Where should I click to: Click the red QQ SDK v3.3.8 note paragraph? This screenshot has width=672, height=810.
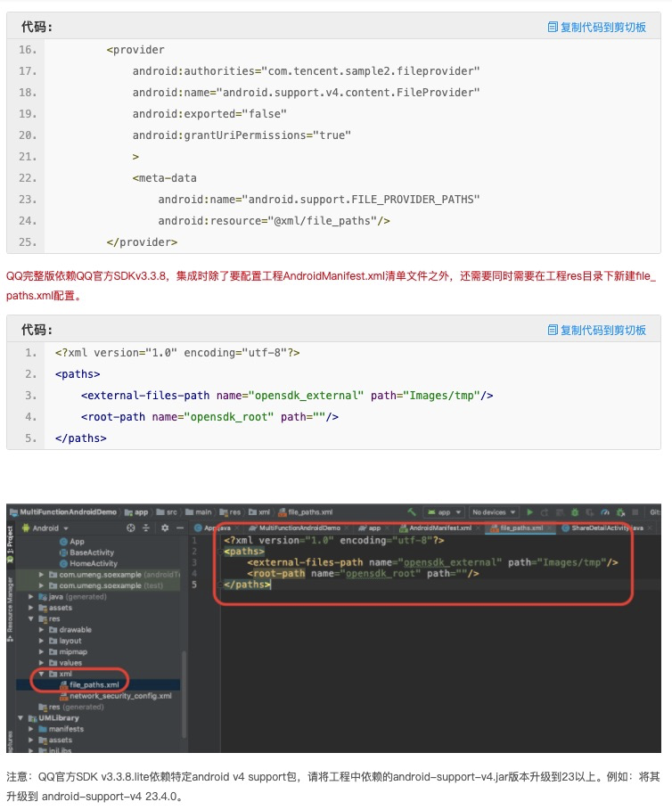pyautogui.click(x=331, y=286)
